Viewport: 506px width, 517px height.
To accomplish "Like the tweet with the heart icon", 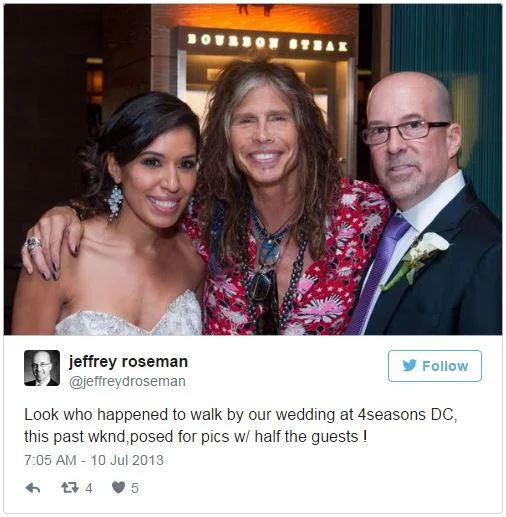I will click(x=118, y=487).
